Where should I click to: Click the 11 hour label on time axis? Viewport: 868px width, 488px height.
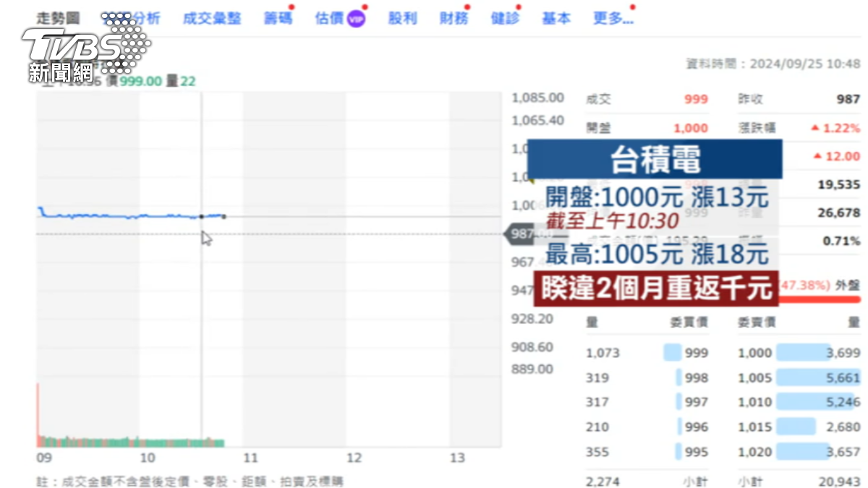coord(250,458)
